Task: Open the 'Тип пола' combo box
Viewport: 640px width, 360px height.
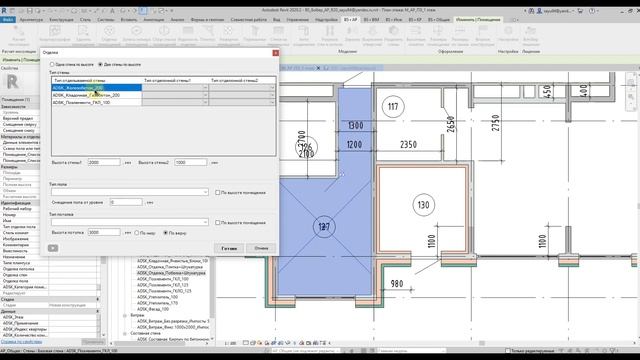Action: point(130,192)
